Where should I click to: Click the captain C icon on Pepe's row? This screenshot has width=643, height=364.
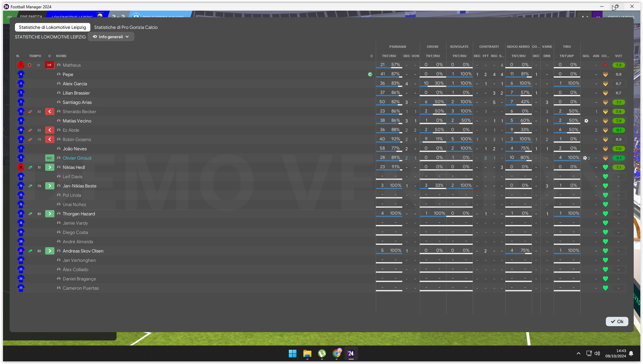pyautogui.click(x=370, y=74)
